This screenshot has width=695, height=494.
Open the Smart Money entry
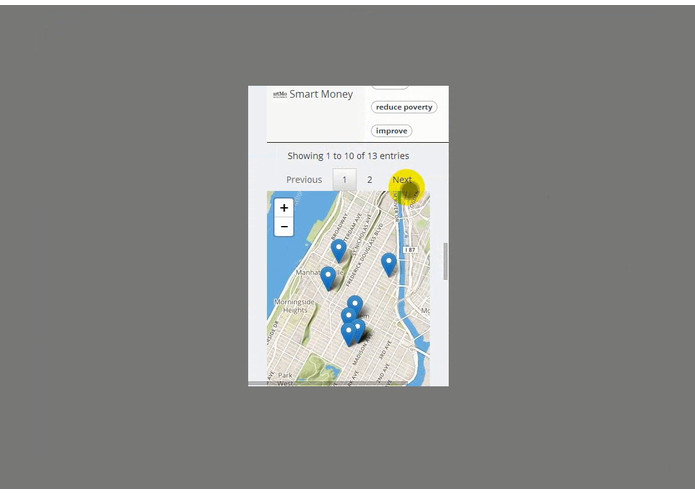pyautogui.click(x=321, y=94)
